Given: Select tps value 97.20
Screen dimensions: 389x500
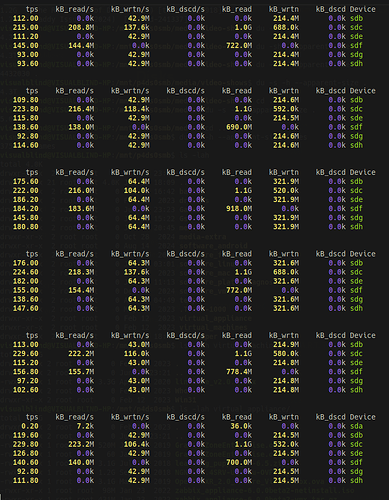Looking at the screenshot, I should (28, 381).
